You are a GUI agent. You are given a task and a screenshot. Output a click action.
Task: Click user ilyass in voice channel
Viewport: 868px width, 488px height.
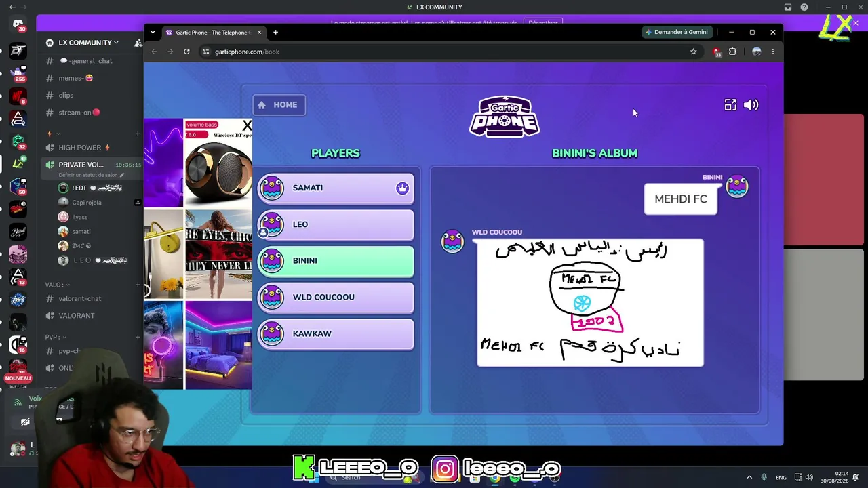pyautogui.click(x=80, y=217)
